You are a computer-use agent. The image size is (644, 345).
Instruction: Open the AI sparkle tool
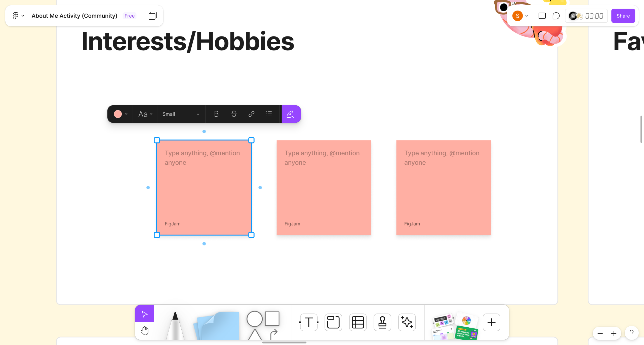[407, 322]
